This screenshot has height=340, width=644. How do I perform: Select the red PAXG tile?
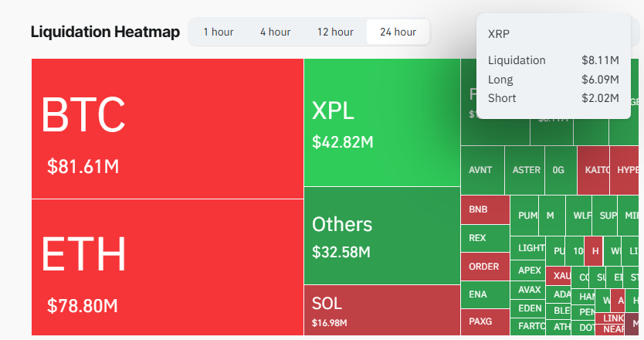click(485, 321)
